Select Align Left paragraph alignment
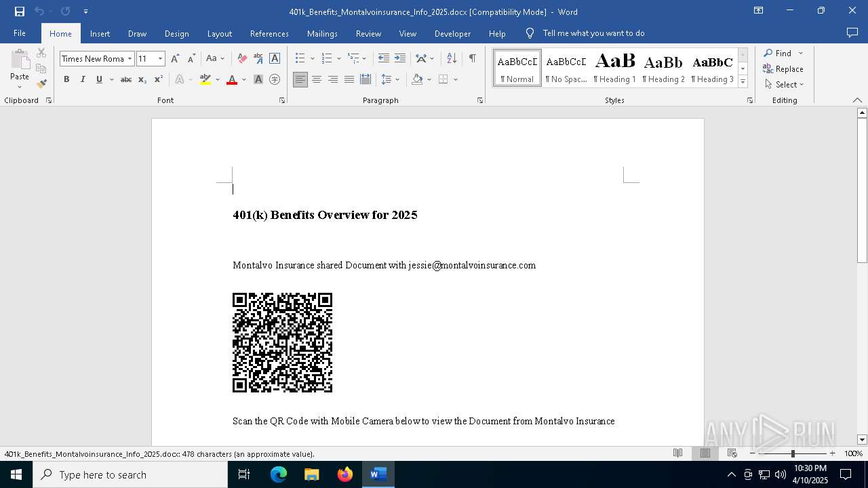The height and width of the screenshot is (488, 868). [x=300, y=79]
